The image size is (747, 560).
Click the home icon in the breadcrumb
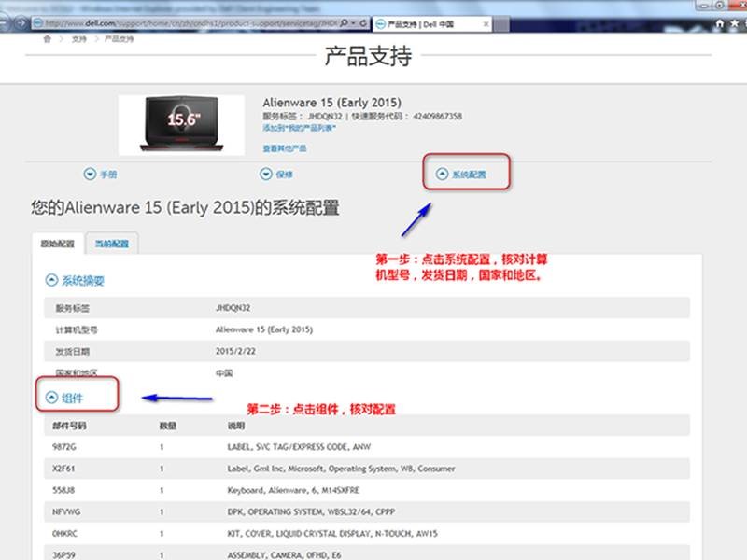47,40
